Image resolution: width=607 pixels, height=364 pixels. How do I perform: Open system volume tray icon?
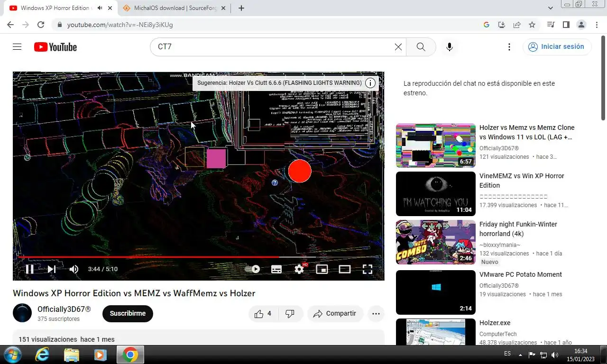pos(555,355)
